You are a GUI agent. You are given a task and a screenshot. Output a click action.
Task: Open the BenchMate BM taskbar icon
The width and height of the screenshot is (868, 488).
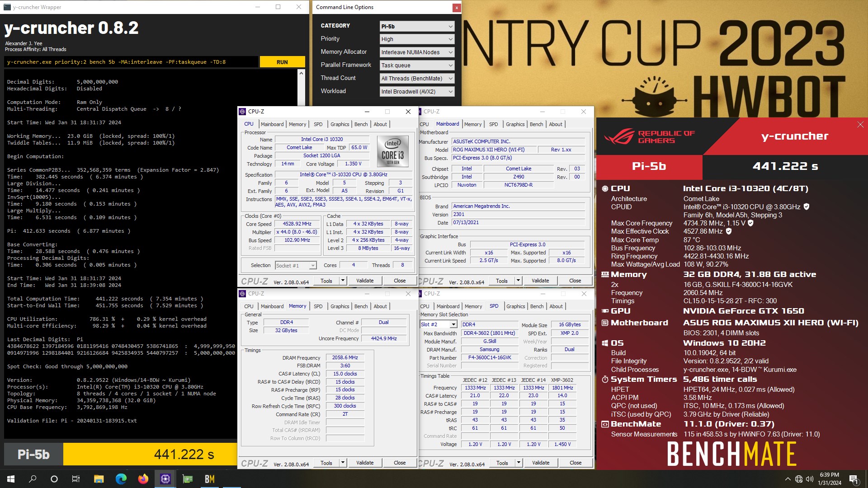tap(209, 479)
